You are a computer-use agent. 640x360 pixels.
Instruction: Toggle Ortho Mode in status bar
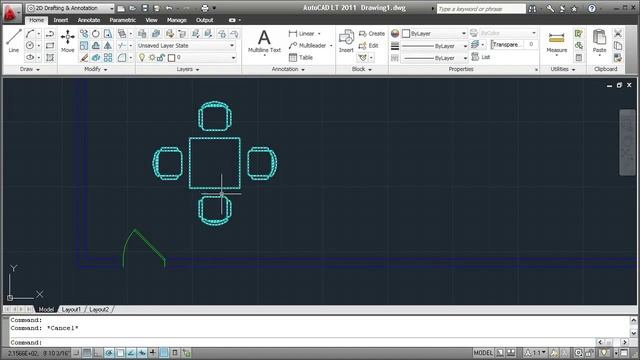[x=98, y=353]
